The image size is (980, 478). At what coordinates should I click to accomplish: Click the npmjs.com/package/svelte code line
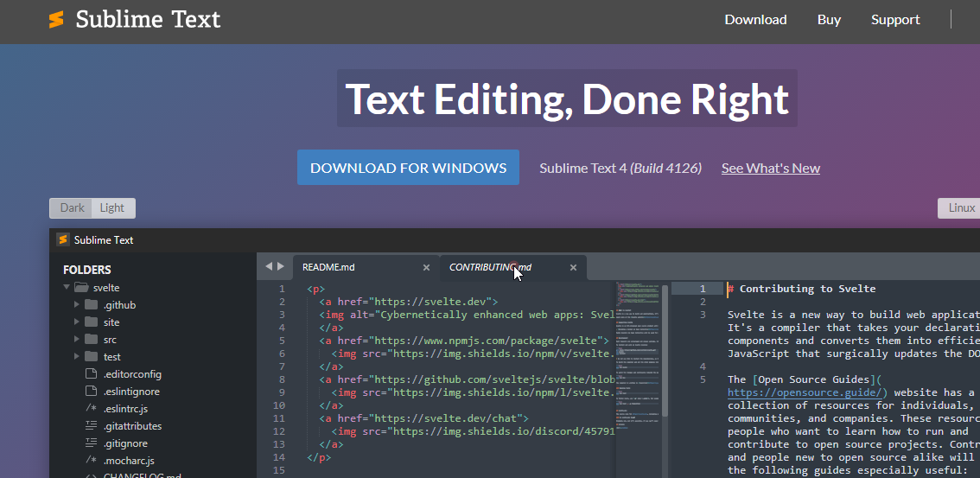(x=464, y=341)
